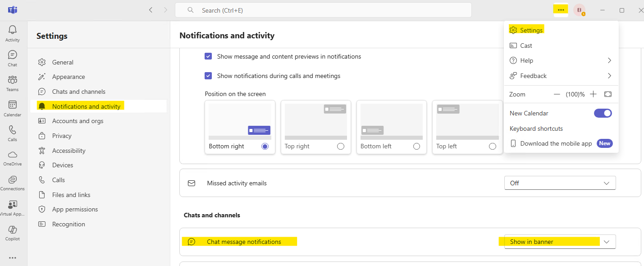
Task: Go to the Teams icon
Action: 13,80
